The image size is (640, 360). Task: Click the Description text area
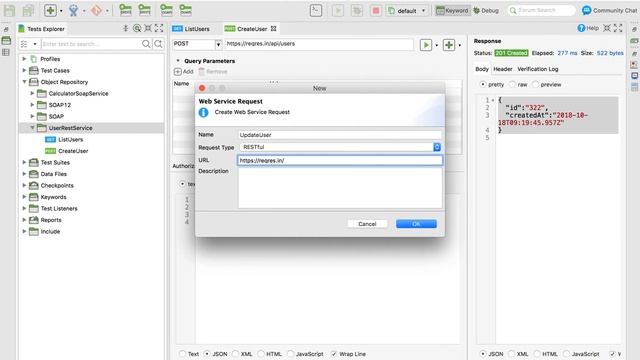[x=340, y=188]
